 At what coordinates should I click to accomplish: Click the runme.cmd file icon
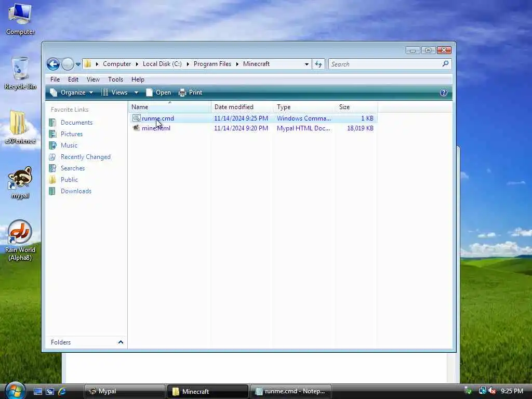(137, 118)
